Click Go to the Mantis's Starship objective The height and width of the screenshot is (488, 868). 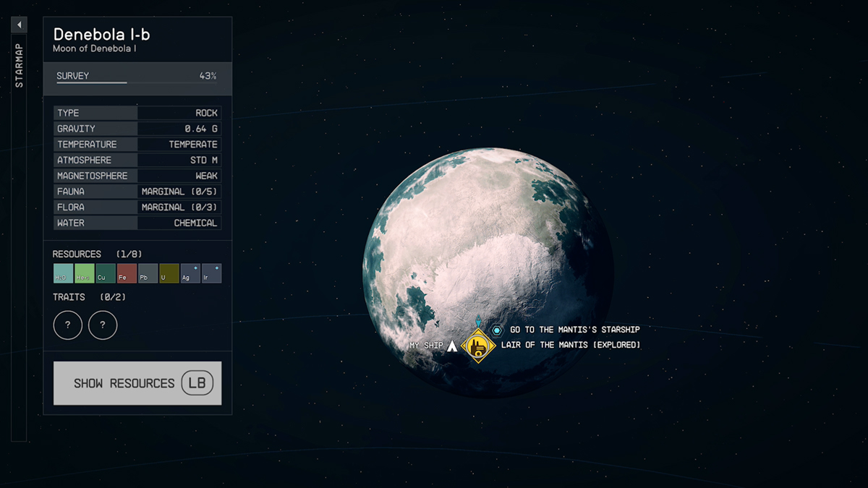click(574, 330)
